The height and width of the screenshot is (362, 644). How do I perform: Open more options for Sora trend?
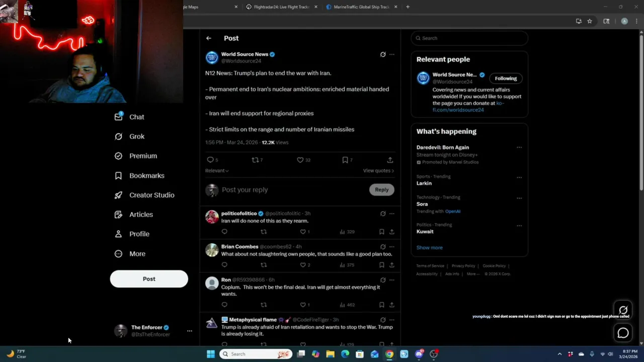(x=519, y=198)
